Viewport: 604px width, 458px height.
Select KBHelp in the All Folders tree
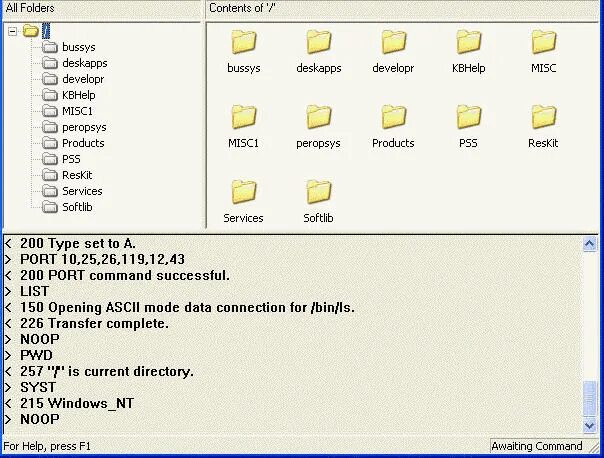pos(79,95)
